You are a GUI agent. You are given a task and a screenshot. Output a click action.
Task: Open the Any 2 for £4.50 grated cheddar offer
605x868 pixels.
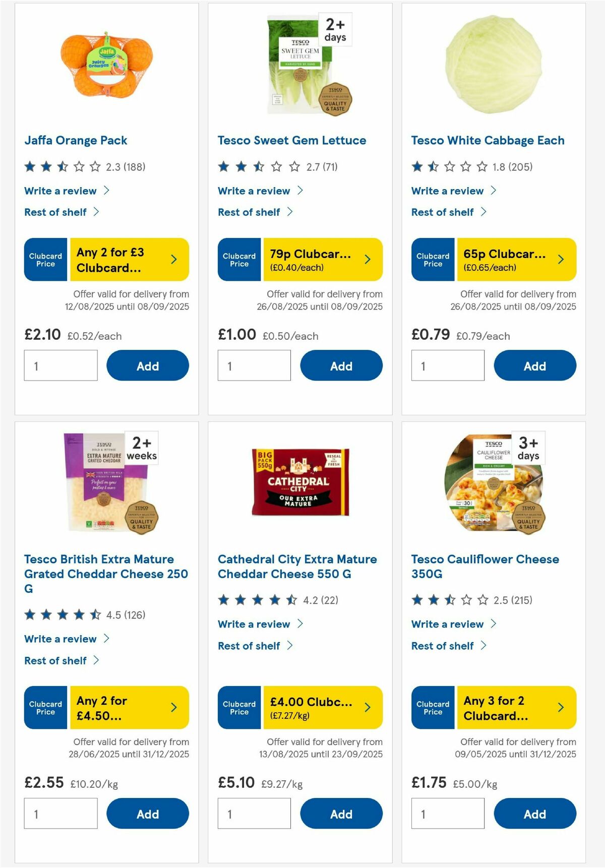[x=130, y=708]
